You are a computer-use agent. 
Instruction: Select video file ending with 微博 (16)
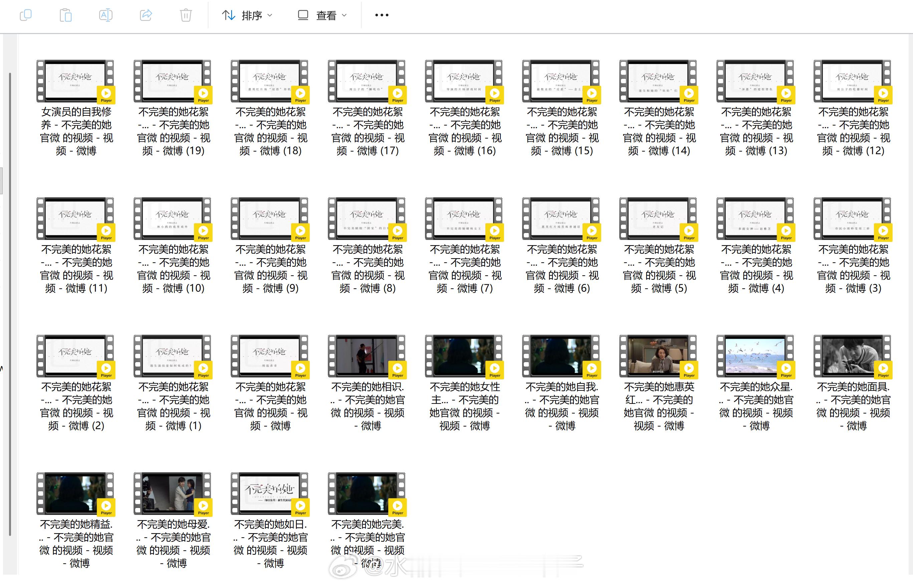pyautogui.click(x=464, y=108)
